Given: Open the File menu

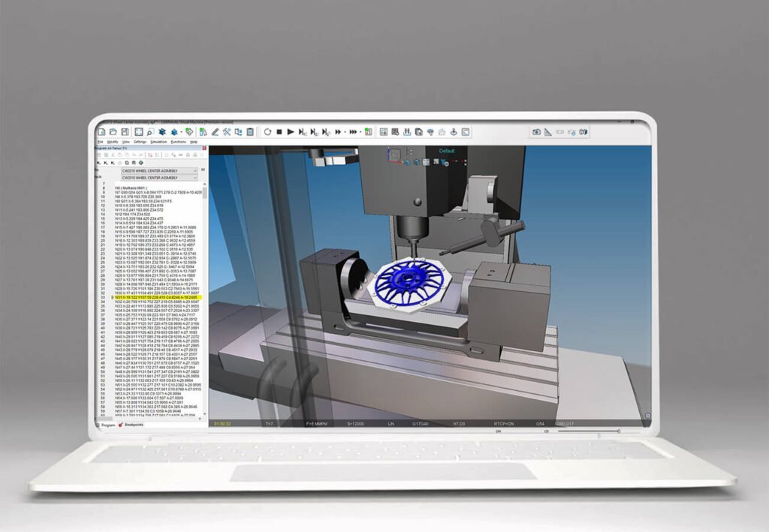Looking at the screenshot, I should coord(100,141).
